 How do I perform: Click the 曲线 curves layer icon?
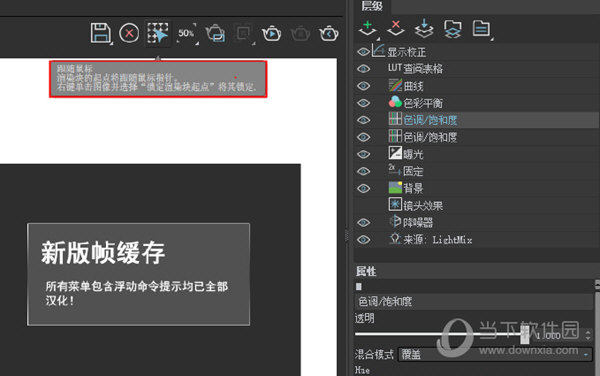395,85
